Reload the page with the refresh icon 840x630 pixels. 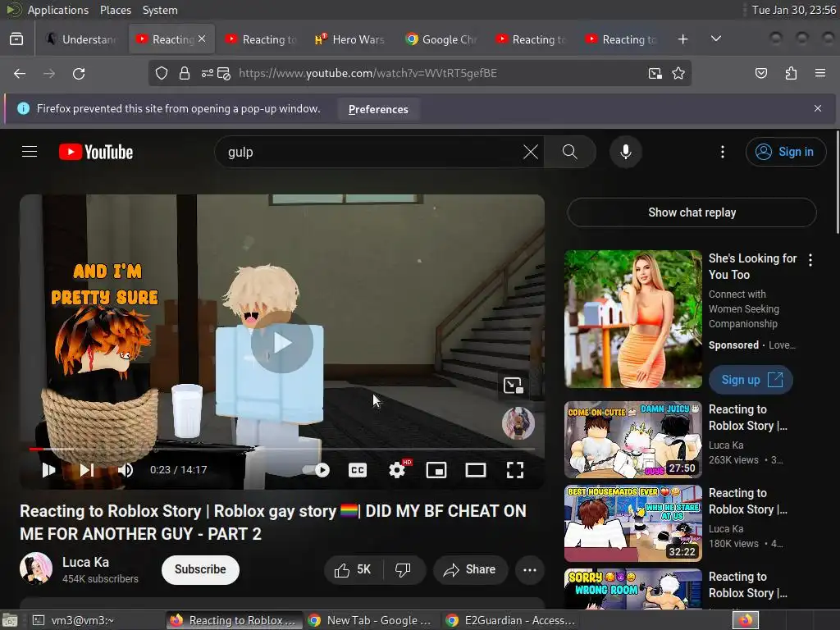[x=79, y=73]
